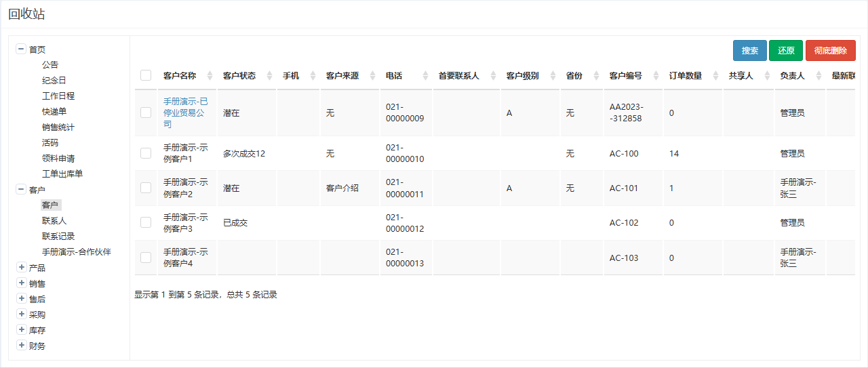The image size is (868, 368).
Task: Click the green 还原 button
Action: [x=786, y=51]
